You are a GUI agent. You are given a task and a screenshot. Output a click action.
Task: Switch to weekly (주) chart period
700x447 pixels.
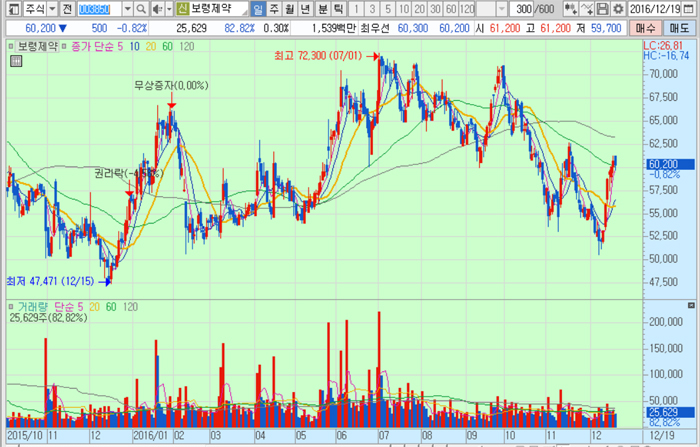click(x=274, y=8)
